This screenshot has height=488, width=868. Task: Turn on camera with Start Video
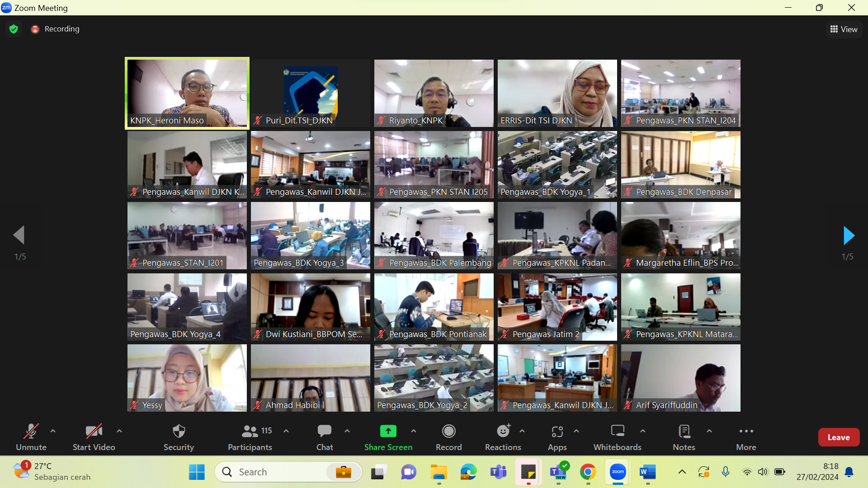coord(94,437)
